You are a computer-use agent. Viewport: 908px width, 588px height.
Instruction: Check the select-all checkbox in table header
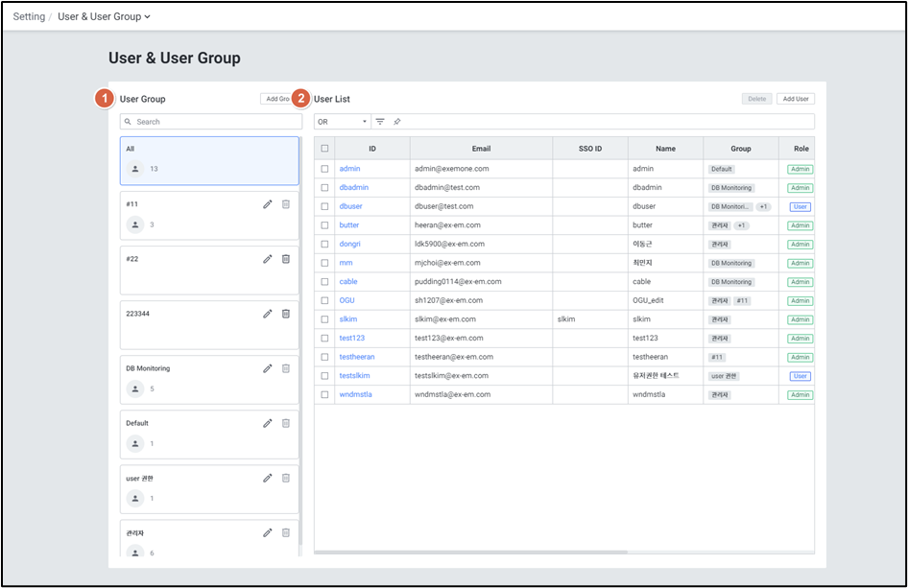[324, 149]
